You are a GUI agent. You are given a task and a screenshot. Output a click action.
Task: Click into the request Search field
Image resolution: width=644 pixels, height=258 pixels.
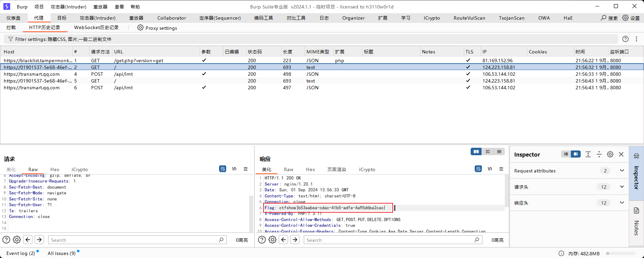(137, 240)
